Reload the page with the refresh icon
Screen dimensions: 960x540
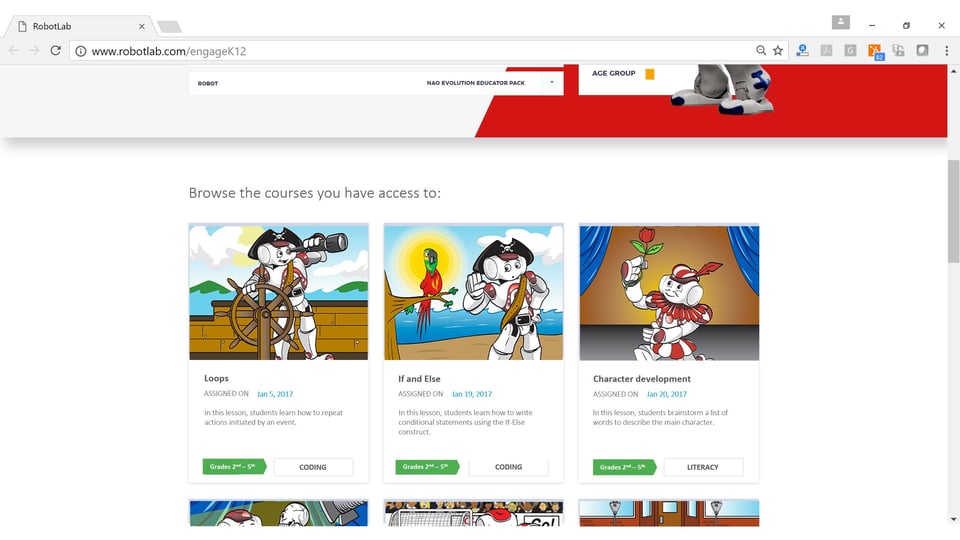(x=56, y=50)
